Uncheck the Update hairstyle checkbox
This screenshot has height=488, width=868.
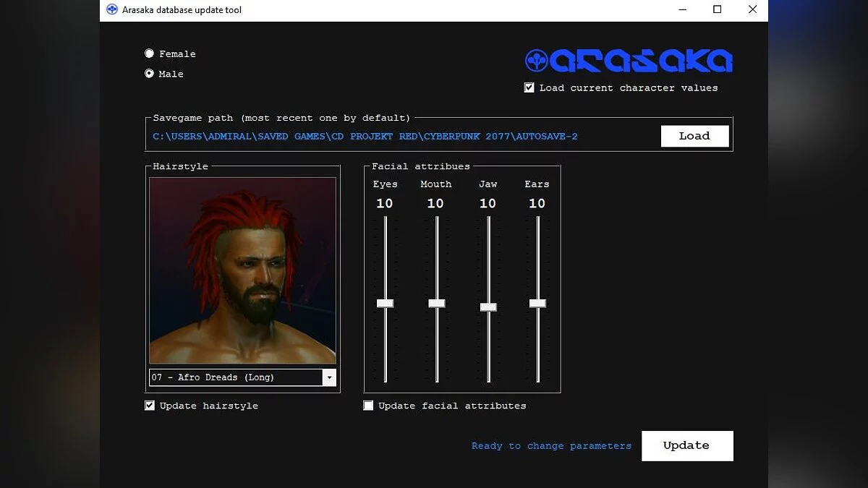click(150, 406)
